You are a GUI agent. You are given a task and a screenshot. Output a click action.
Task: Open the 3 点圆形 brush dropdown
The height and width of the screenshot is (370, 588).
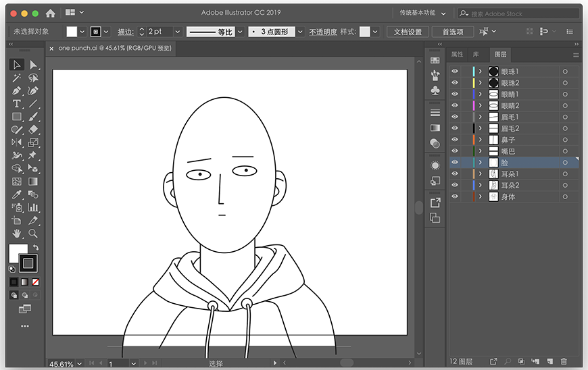[x=300, y=32]
